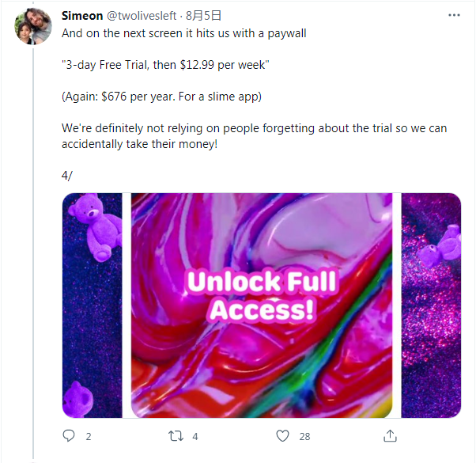The image size is (476, 463).
Task: Click Simeon's profile avatar picture
Action: click(x=33, y=28)
